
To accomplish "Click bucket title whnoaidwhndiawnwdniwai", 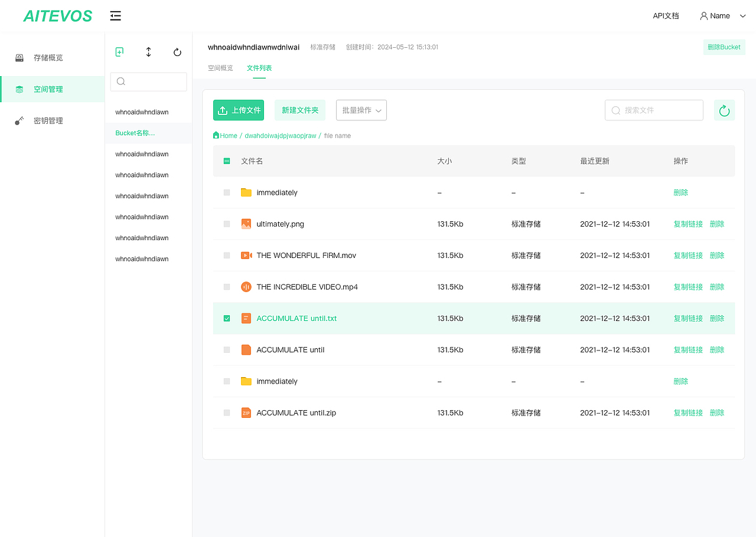I will [254, 47].
